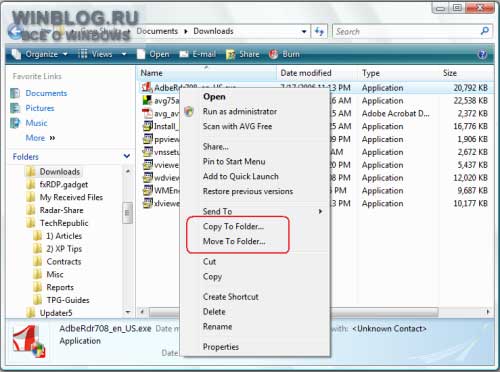500x372 pixels.
Task: Select the TechRepublic folder
Action: (x=64, y=223)
